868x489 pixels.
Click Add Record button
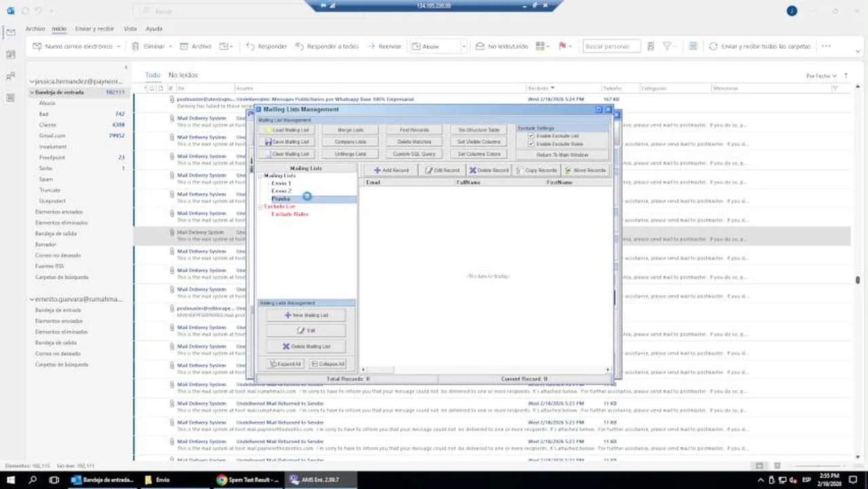click(391, 170)
